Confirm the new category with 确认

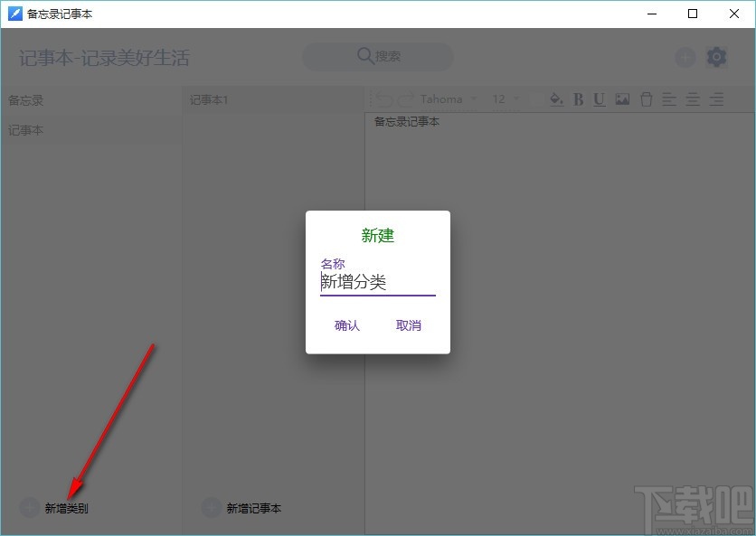[x=346, y=325]
